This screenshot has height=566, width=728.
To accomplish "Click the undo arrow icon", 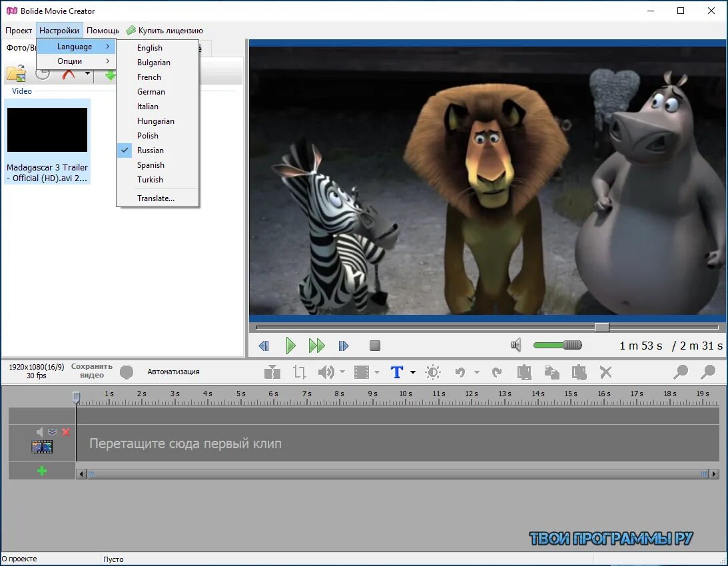I will [x=460, y=372].
